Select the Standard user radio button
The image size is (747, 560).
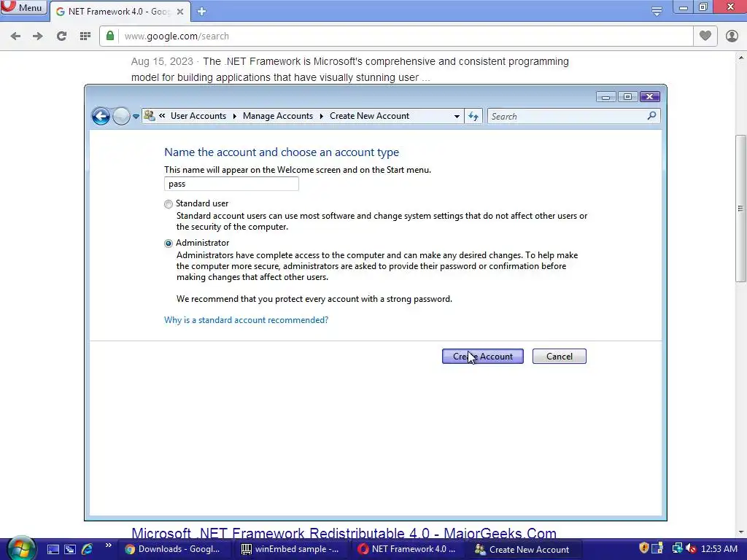169,204
